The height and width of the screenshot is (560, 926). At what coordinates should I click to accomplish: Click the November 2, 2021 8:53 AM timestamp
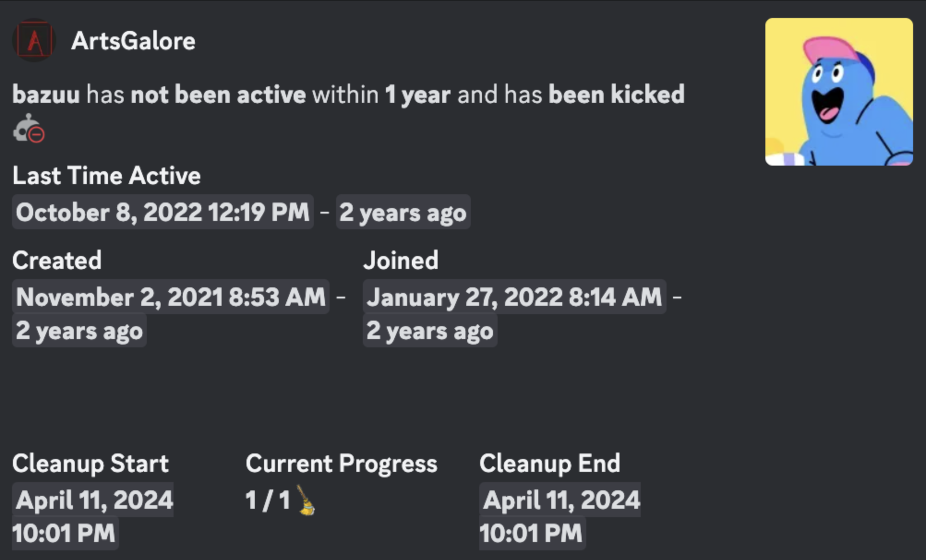[x=170, y=297]
